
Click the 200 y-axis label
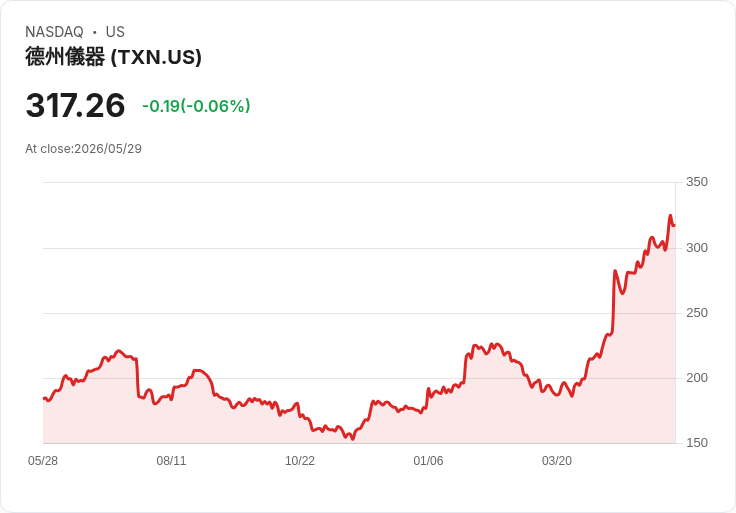coord(697,378)
